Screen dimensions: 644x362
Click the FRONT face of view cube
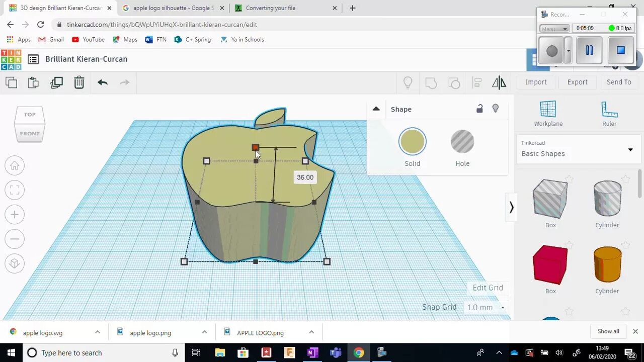pyautogui.click(x=30, y=133)
